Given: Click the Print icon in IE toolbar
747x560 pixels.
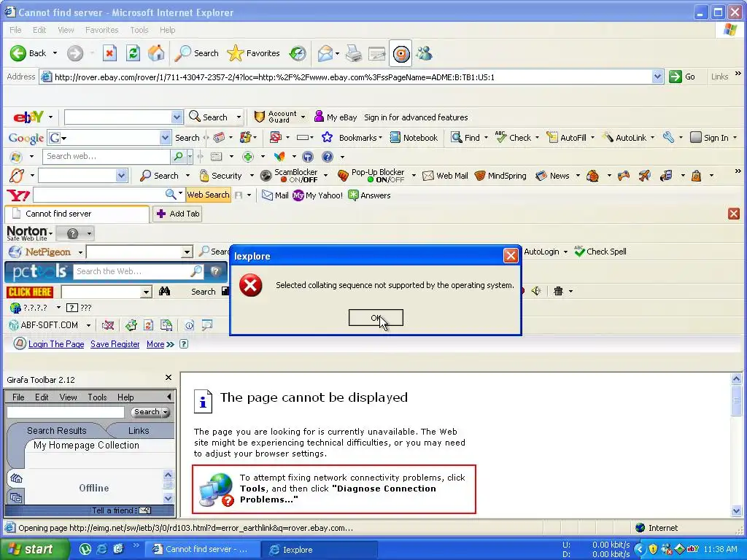Looking at the screenshot, I should click(354, 53).
